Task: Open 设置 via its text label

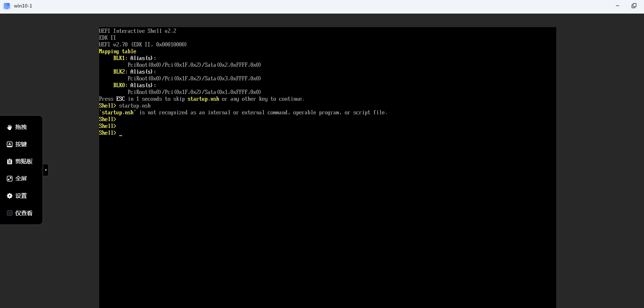Action: pyautogui.click(x=21, y=196)
